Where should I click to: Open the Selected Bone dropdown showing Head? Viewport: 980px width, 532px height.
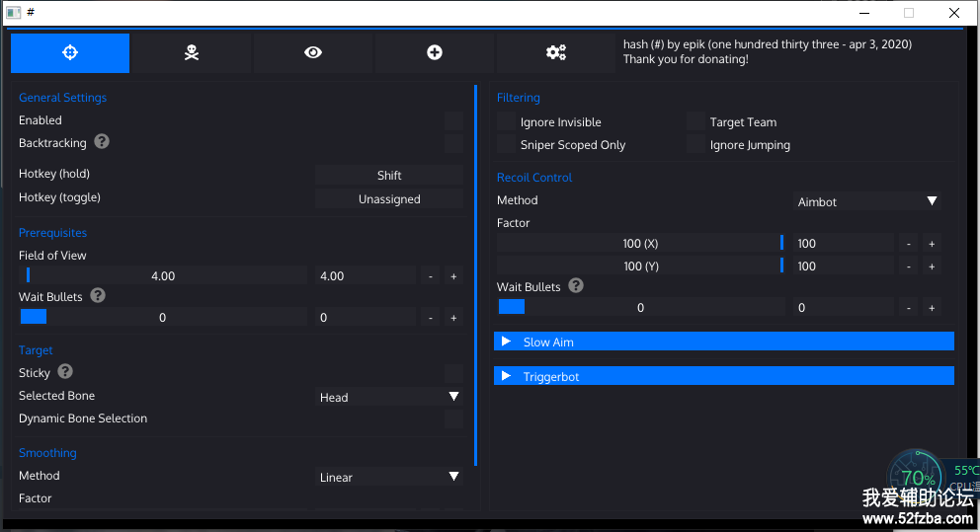pyautogui.click(x=389, y=397)
